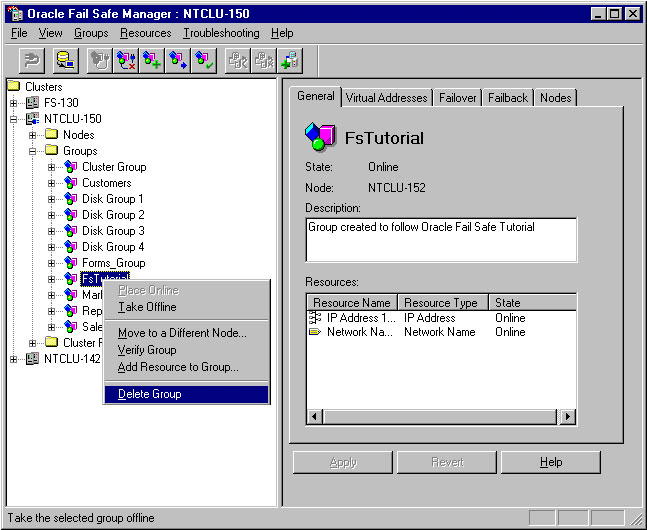Click the grayed-out plug connect toolbar icon
Viewport: 647px width, 530px height.
(x=32, y=61)
